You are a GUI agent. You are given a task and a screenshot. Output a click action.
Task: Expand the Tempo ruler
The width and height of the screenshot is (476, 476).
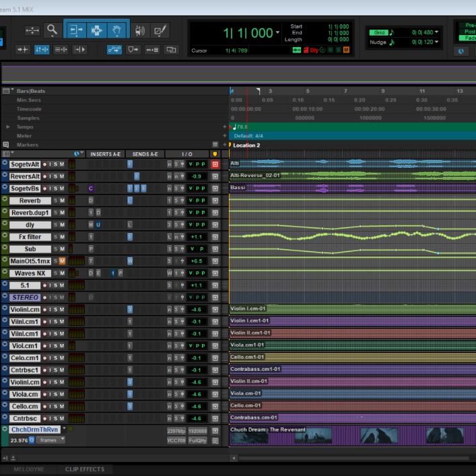tap(8, 127)
